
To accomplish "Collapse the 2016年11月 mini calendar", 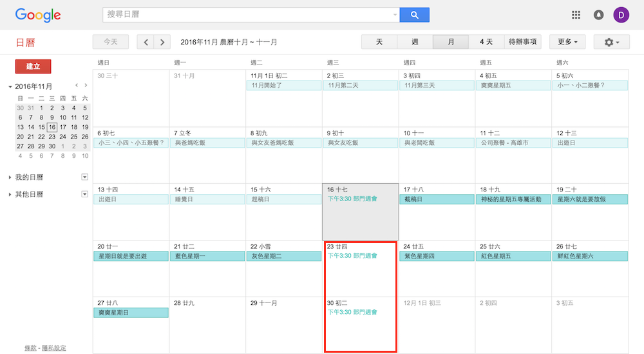I will tap(10, 86).
